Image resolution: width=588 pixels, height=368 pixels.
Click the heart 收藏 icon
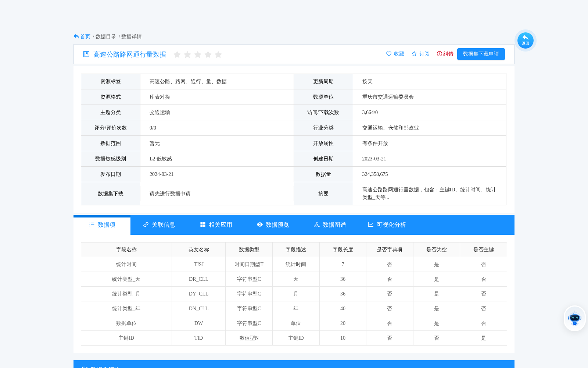[389, 54]
